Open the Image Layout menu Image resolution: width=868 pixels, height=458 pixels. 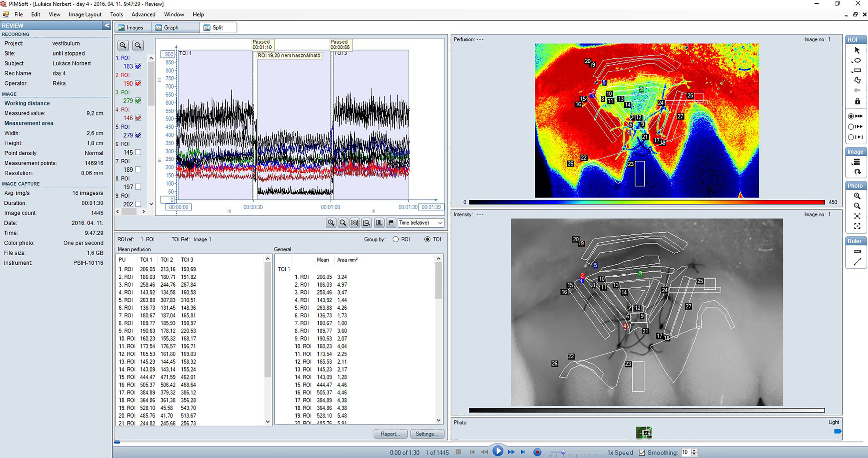pos(85,14)
